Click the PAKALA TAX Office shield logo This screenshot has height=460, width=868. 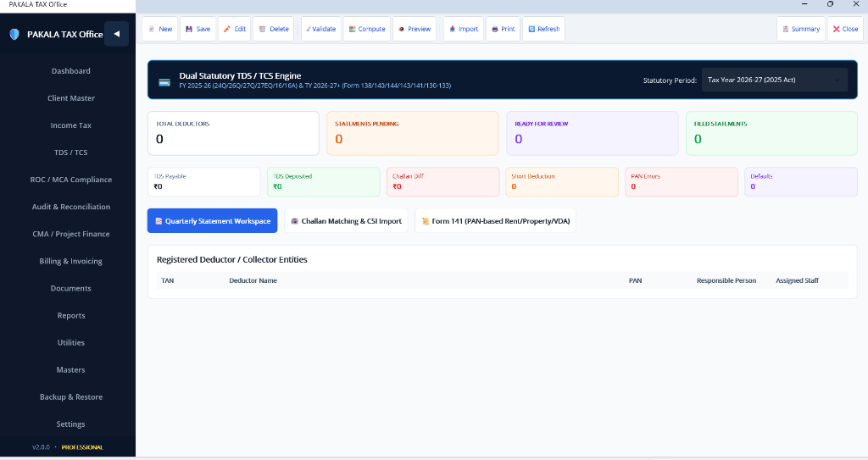point(14,35)
